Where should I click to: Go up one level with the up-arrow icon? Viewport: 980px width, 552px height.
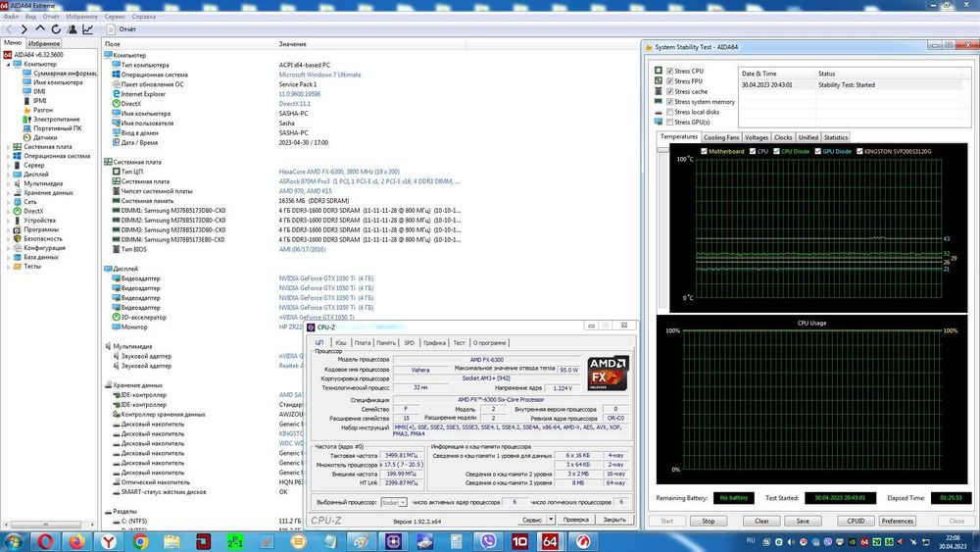point(40,29)
